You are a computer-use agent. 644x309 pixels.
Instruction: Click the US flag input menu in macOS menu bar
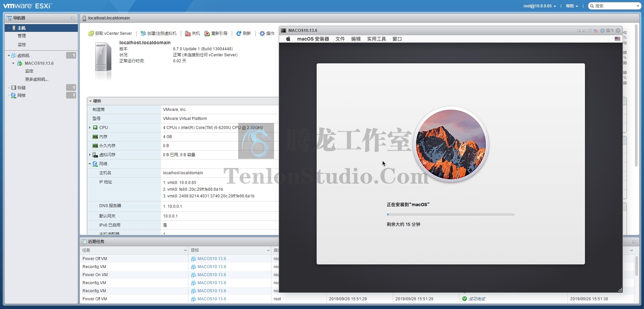618,39
